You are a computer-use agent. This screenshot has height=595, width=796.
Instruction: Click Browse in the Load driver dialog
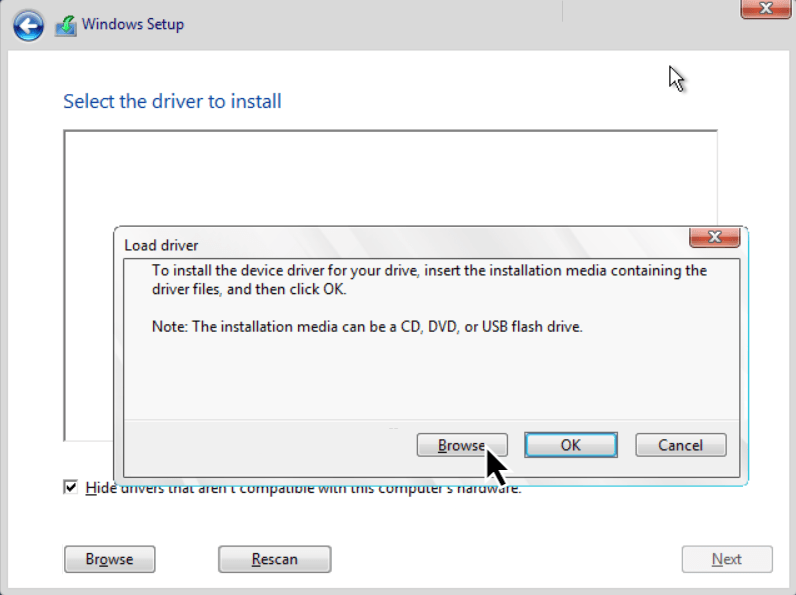(462, 445)
